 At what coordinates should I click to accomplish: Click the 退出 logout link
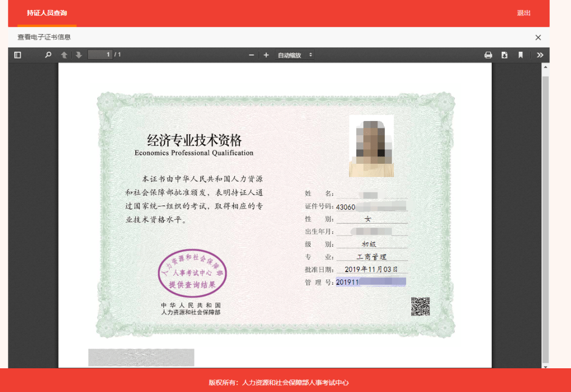[x=523, y=13]
